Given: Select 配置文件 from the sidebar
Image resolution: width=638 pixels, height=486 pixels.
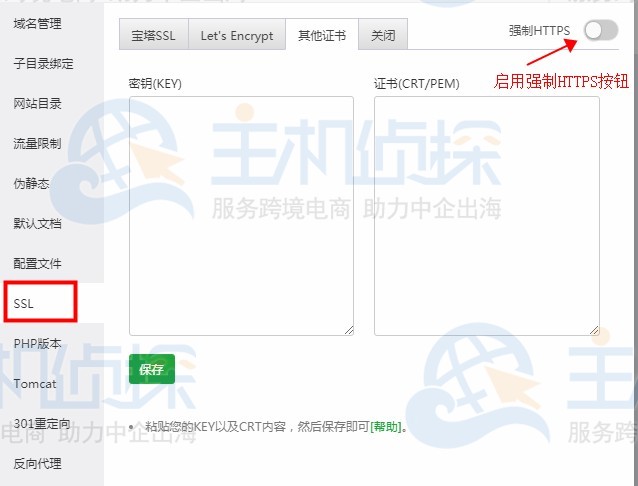Looking at the screenshot, I should [x=37, y=264].
